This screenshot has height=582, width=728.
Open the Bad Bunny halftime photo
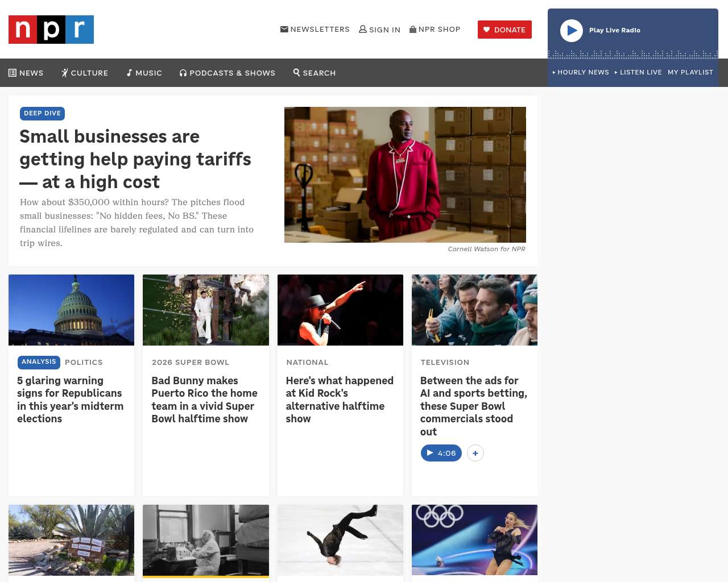pos(206,310)
